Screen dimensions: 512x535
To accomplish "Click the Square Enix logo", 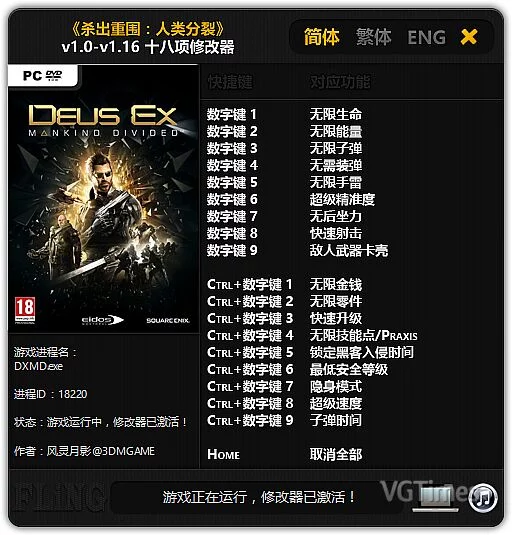I will [167, 320].
